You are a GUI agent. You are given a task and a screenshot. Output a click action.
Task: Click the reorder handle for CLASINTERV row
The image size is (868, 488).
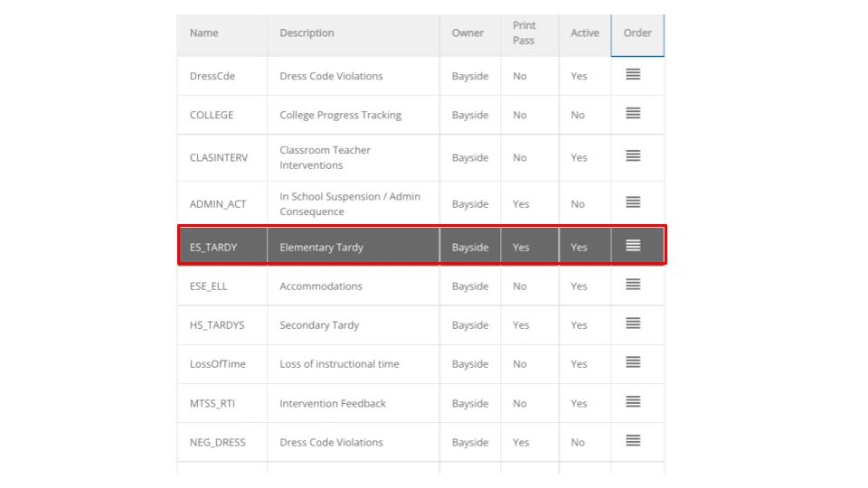coord(633,156)
